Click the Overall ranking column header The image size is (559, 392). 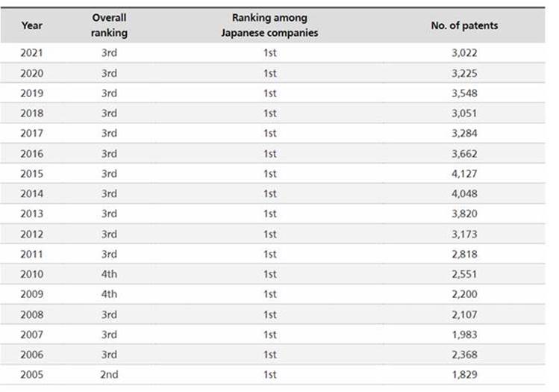pos(110,25)
